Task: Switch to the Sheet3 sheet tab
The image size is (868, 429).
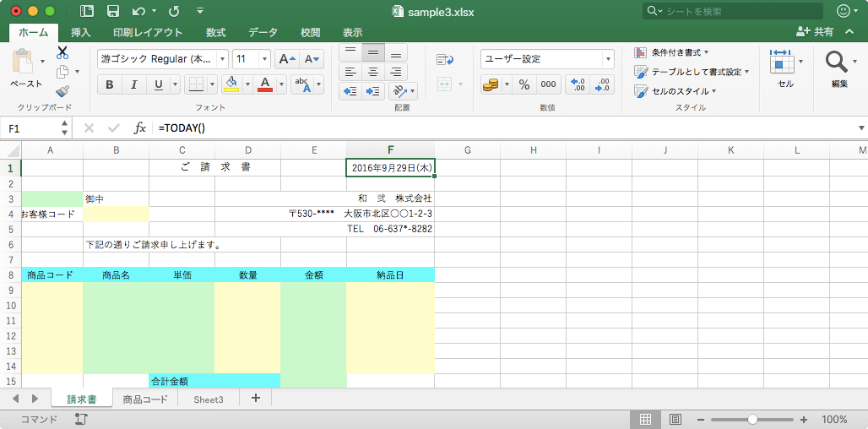Action: click(x=209, y=399)
